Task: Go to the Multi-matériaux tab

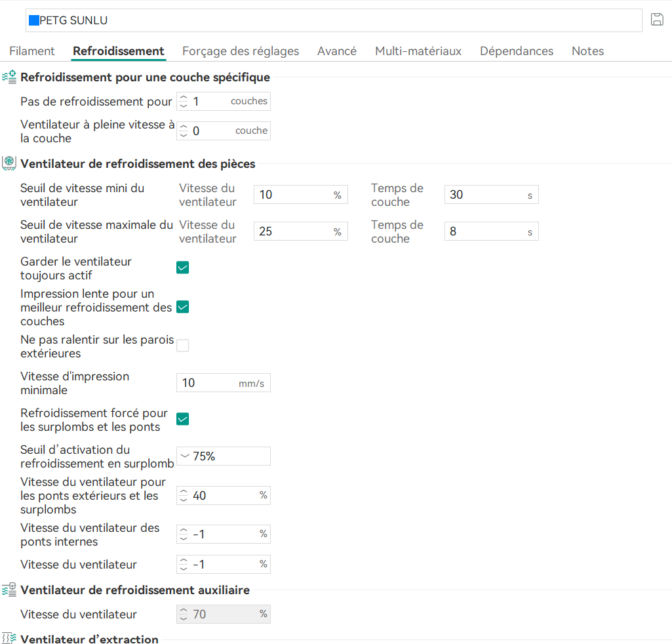Action: (x=418, y=51)
